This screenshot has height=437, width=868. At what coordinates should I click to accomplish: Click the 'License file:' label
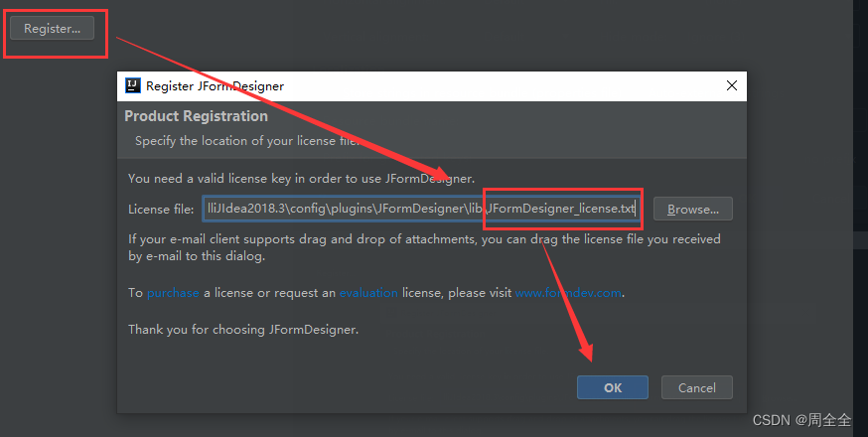(x=161, y=210)
